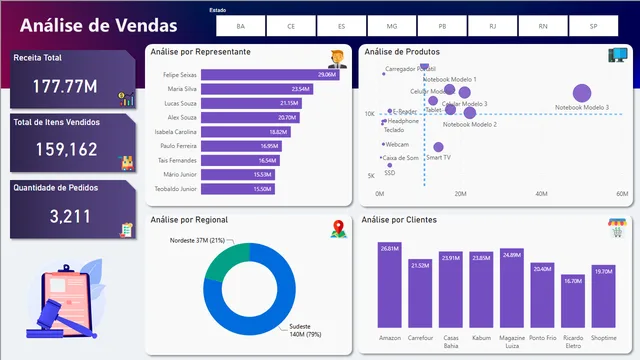Click the Carrefour column 21.52M

coord(420,293)
